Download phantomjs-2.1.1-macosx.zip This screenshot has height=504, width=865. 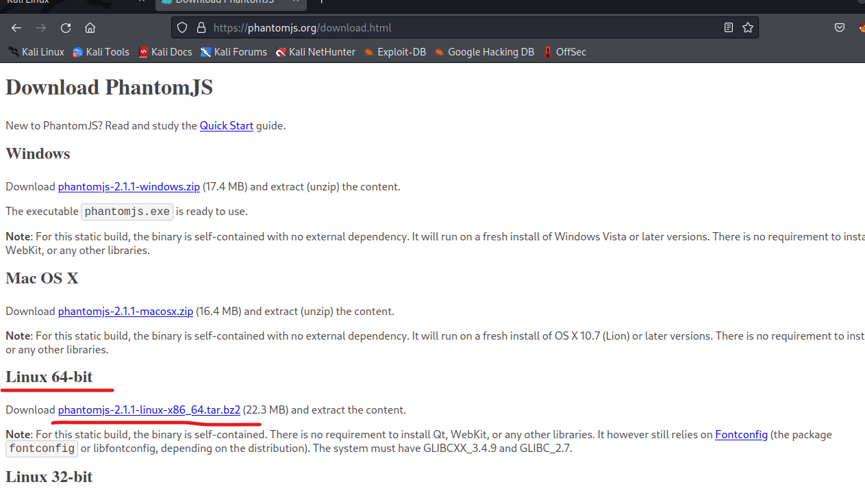pyautogui.click(x=125, y=312)
